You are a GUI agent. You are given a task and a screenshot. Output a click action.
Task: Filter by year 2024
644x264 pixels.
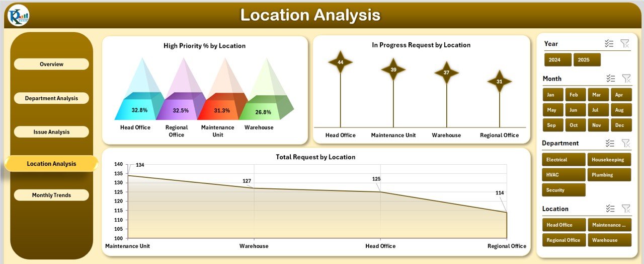coord(557,60)
